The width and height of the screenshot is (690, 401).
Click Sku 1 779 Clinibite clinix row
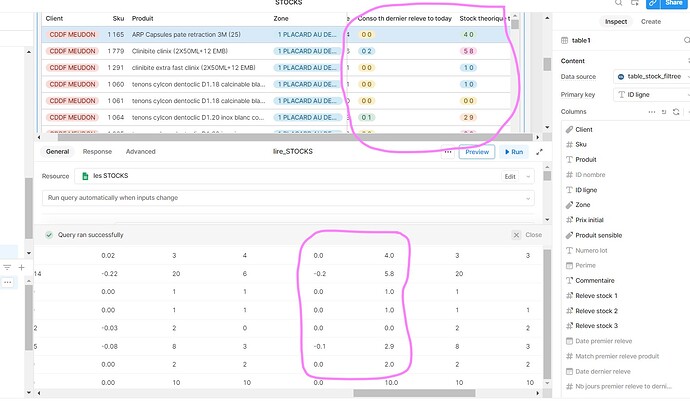(276, 51)
